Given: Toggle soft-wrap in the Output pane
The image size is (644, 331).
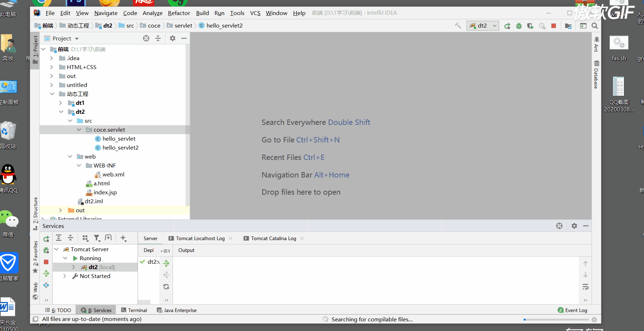Looking at the screenshot, I should click(x=585, y=287).
